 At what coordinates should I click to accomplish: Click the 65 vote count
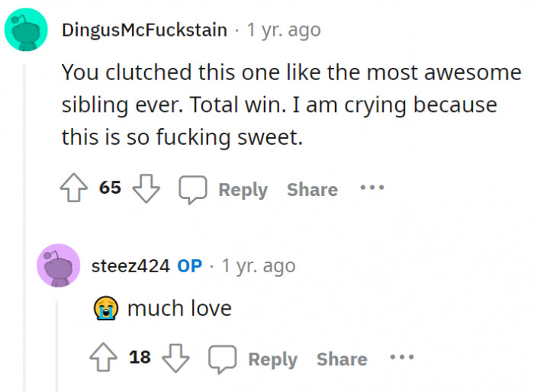click(x=110, y=188)
